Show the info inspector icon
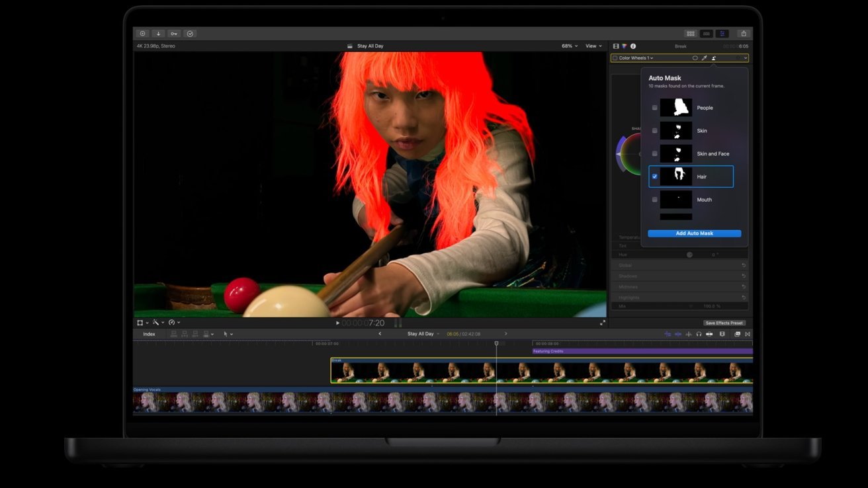 [633, 46]
